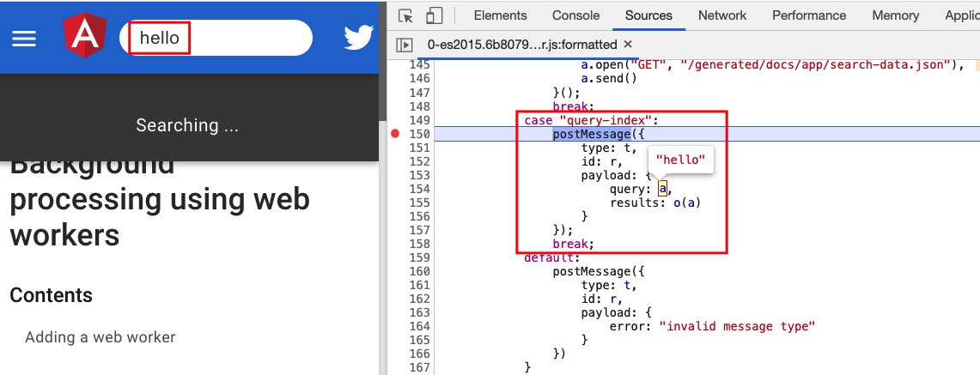Click the Searching ... status text

pyautogui.click(x=187, y=125)
